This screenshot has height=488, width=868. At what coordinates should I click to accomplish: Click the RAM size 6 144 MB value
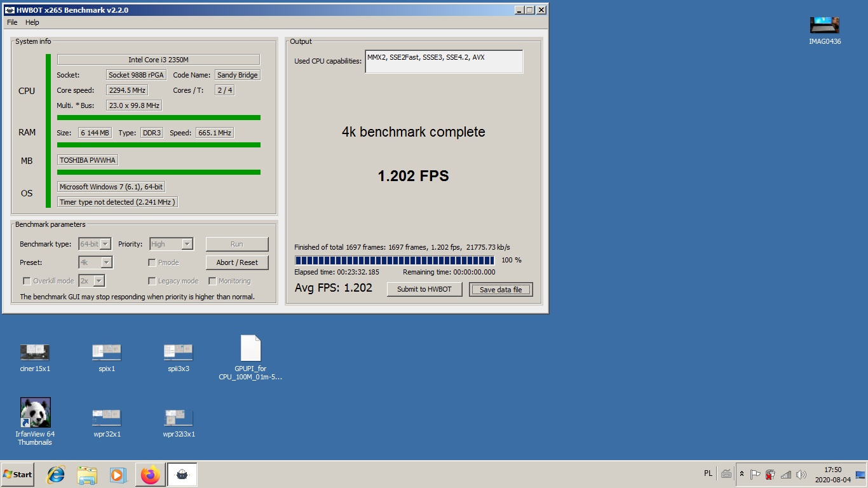coord(95,133)
